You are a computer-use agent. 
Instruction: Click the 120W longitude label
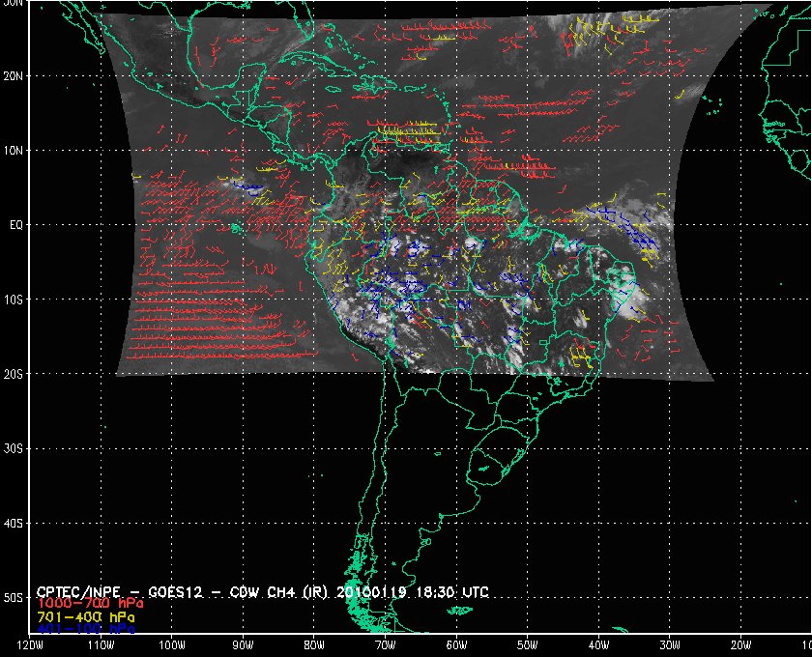(x=30, y=645)
